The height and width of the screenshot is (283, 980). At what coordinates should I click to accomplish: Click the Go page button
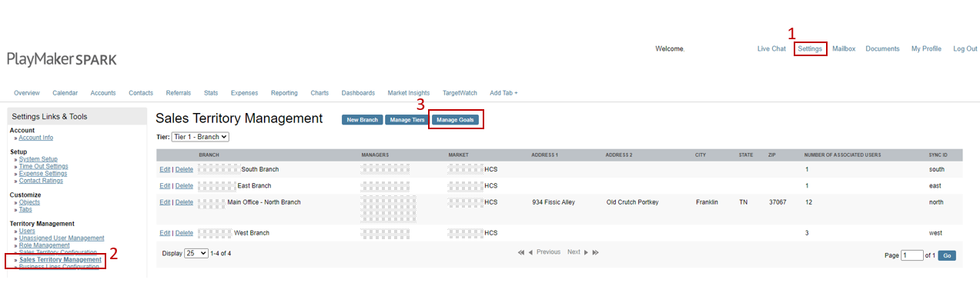tap(947, 255)
